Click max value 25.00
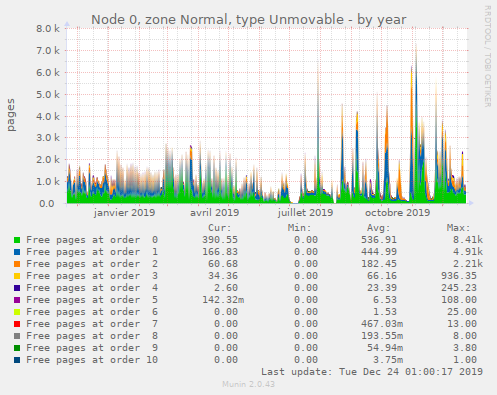The height and width of the screenshot is (395, 497). 462,312
